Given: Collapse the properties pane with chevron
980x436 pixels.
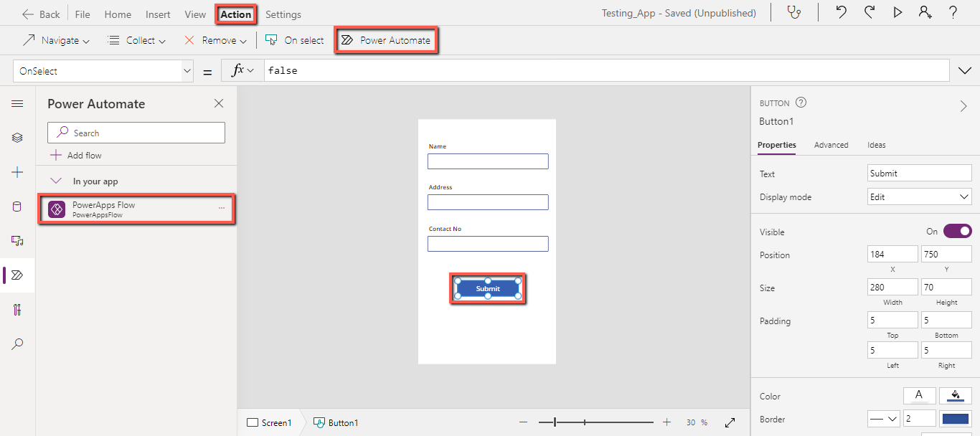Looking at the screenshot, I should click(x=963, y=106).
